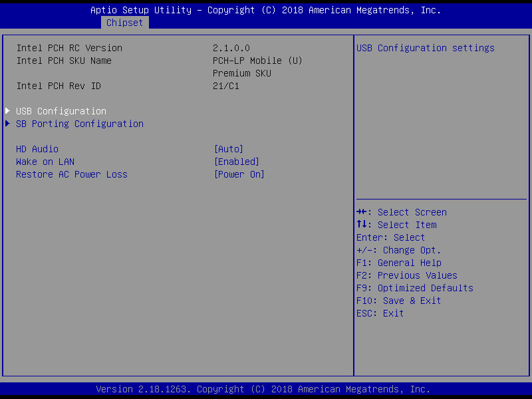
Task: Click the Intel PCH RC Version entry
Action: [70, 48]
